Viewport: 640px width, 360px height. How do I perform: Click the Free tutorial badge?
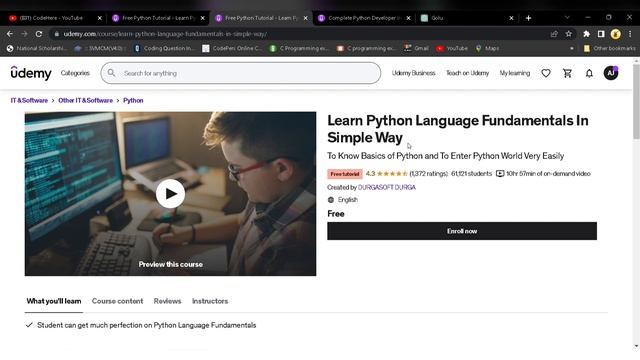click(345, 174)
